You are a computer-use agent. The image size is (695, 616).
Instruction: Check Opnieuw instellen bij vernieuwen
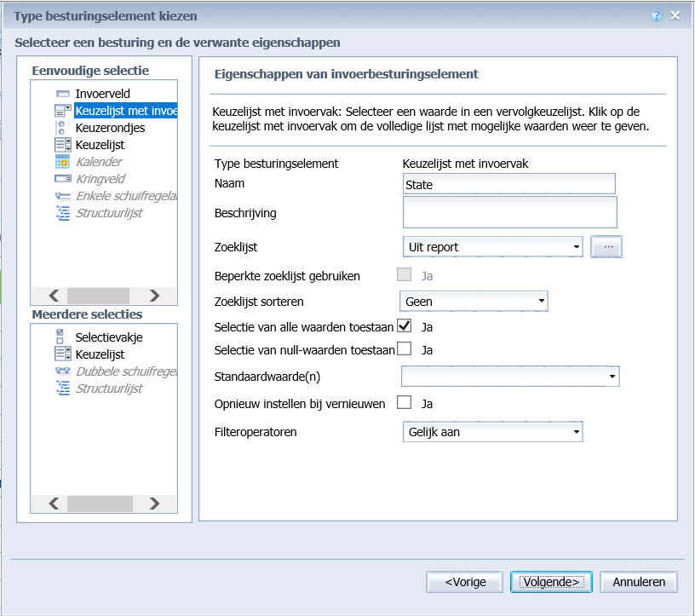405,403
